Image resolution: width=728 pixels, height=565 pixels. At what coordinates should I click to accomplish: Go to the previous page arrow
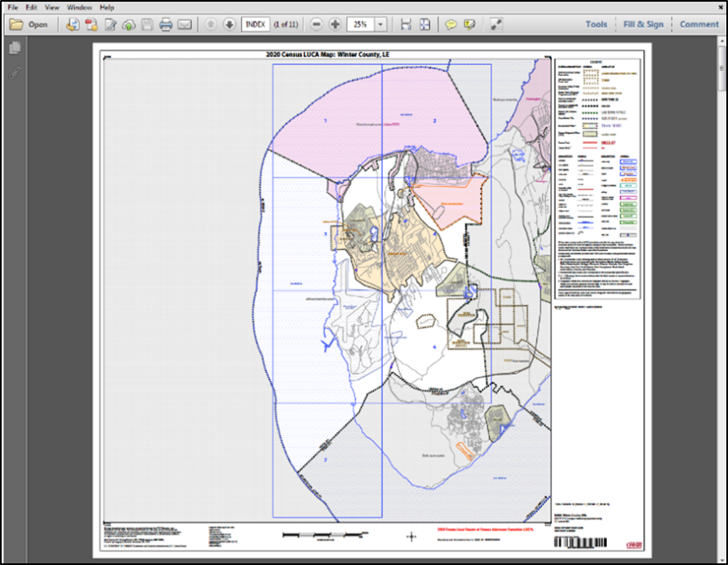[210, 24]
